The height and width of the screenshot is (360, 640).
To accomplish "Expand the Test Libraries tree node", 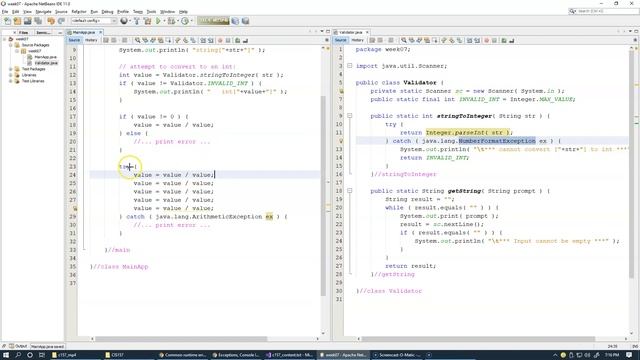I will pos(11,81).
